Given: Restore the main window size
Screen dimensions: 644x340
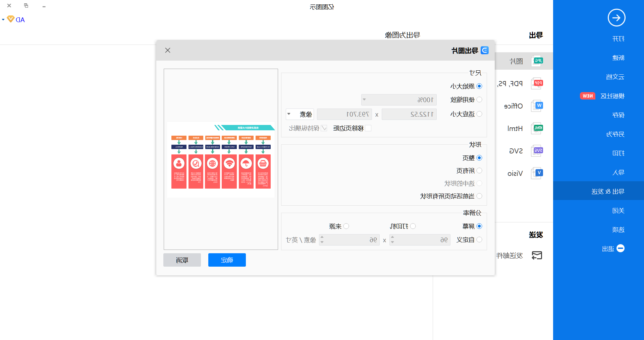Looking at the screenshot, I should point(26,6).
